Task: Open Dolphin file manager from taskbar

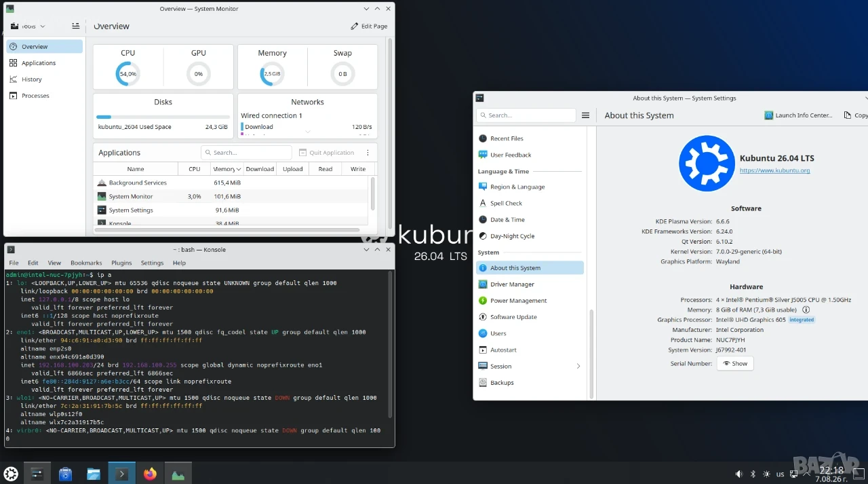Action: [x=94, y=474]
